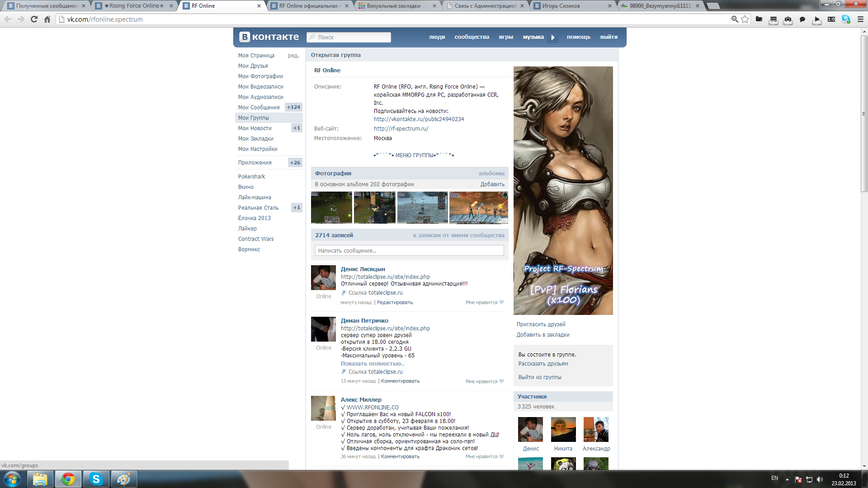Click member Никита's avatar
This screenshot has height=488, width=868.
(563, 429)
